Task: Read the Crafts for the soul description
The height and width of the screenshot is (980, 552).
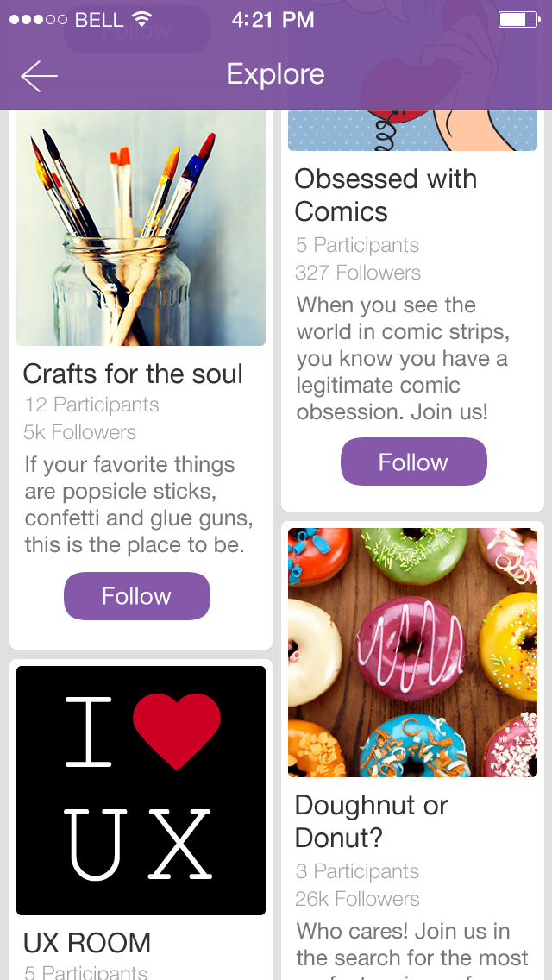Action: point(138,505)
